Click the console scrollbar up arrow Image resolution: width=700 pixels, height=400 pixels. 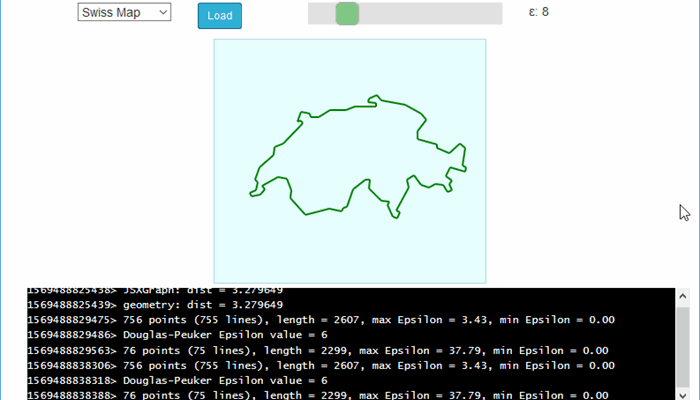click(682, 297)
